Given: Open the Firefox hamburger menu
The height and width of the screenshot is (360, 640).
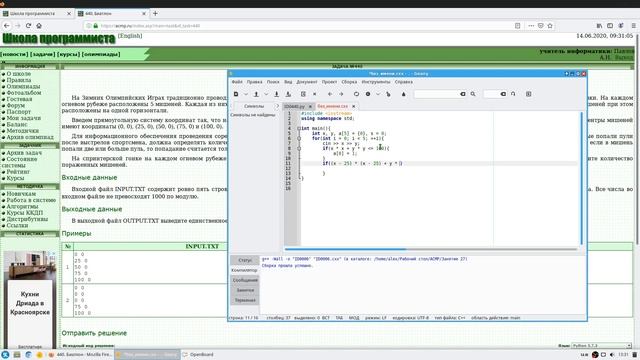Looking at the screenshot, I should [x=634, y=25].
